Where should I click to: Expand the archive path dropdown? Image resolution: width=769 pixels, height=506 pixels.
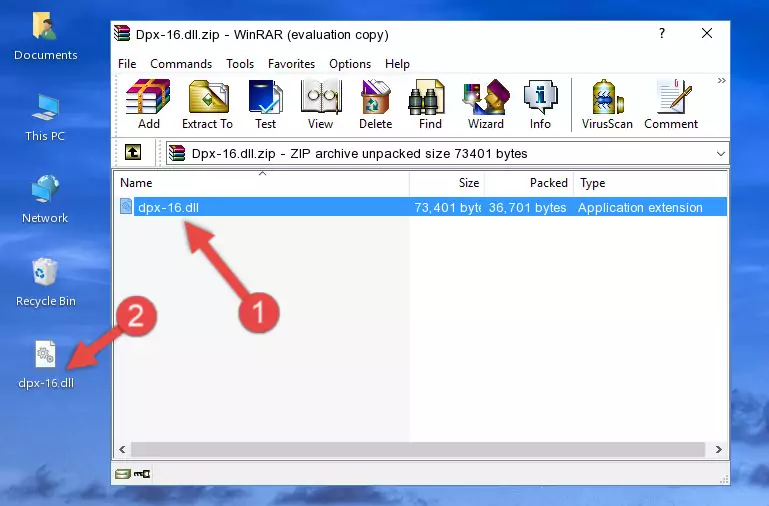pos(720,153)
